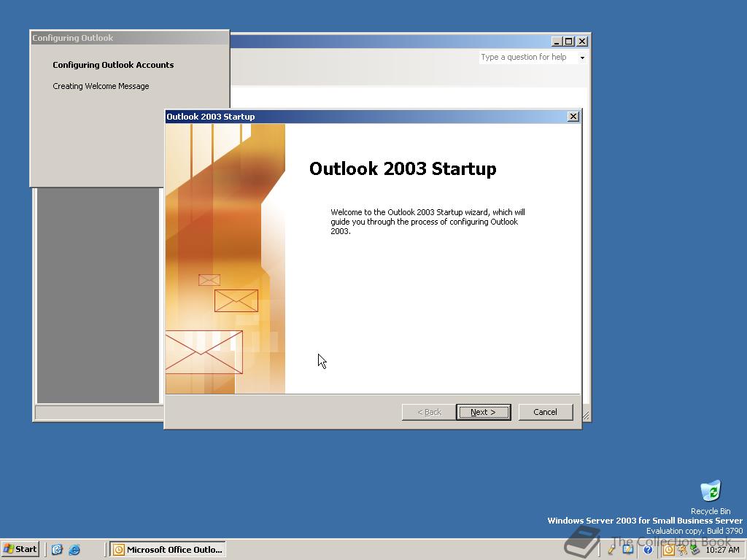Click the Outlook 2003 Startup heading text

click(x=403, y=168)
